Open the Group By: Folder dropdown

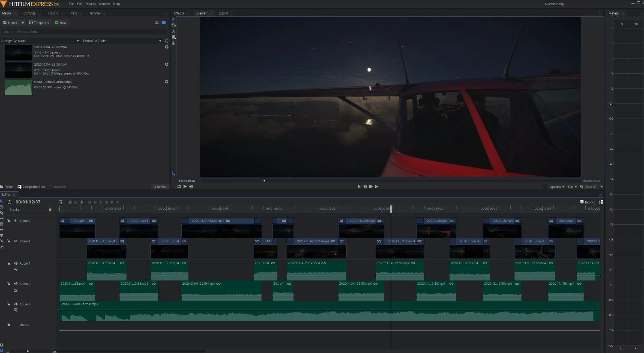coord(122,41)
